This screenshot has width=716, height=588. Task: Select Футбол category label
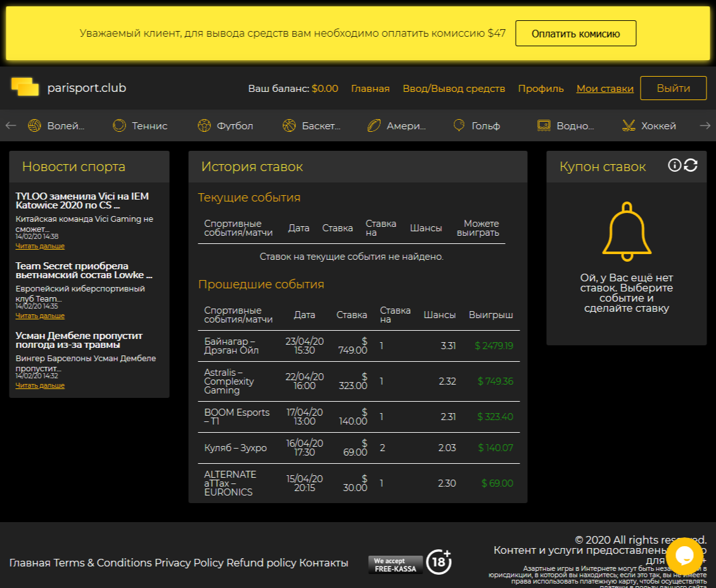[234, 125]
